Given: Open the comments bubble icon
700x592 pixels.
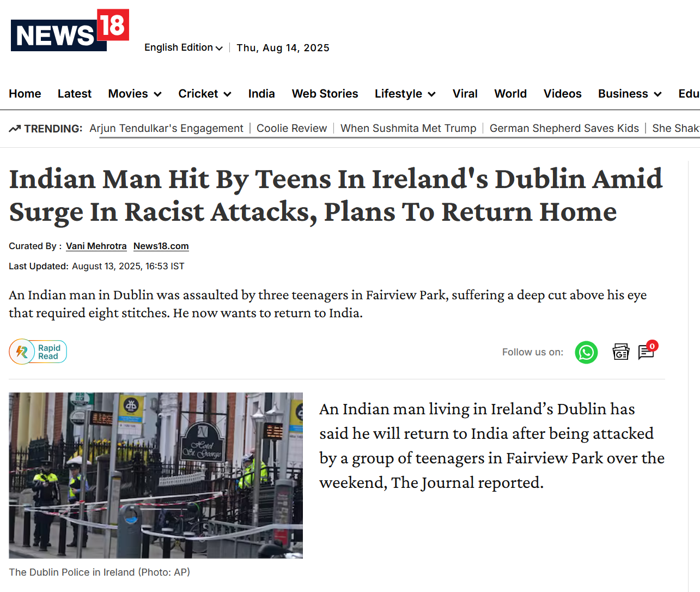Looking at the screenshot, I should pos(647,351).
